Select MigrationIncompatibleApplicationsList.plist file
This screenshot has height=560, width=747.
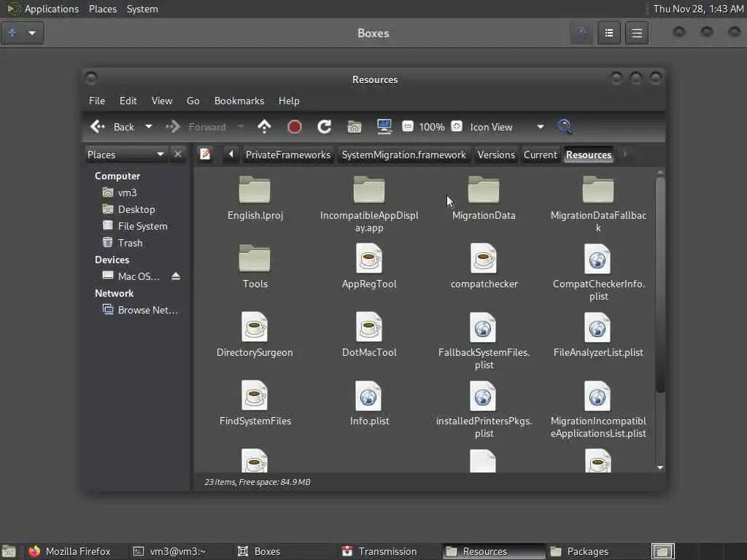point(598,411)
